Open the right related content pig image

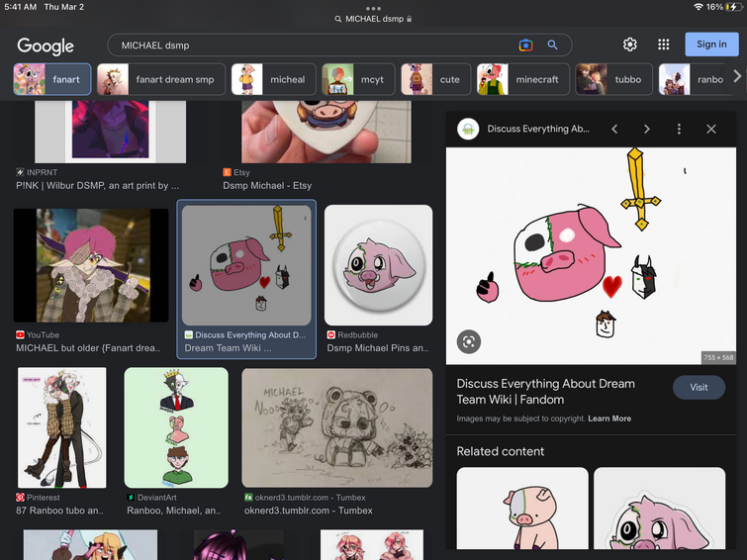point(659,508)
